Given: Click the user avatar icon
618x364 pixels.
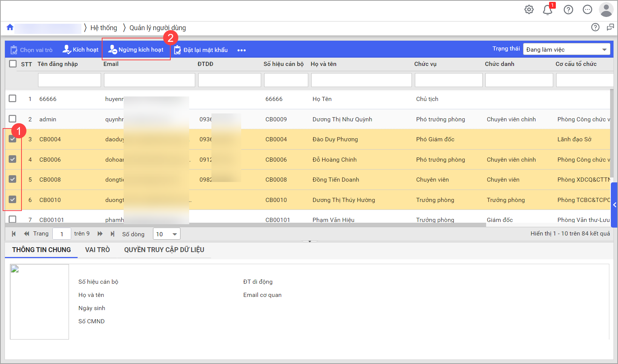Looking at the screenshot, I should coord(606,10).
